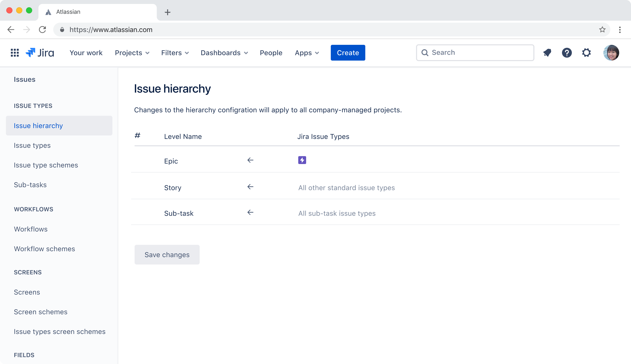Click the Epic issue type icon

(x=302, y=160)
